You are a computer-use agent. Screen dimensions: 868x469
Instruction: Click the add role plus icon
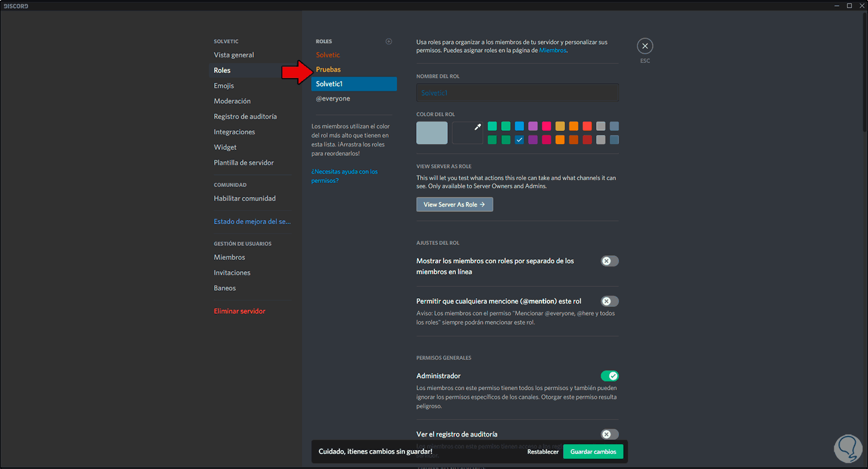389,41
